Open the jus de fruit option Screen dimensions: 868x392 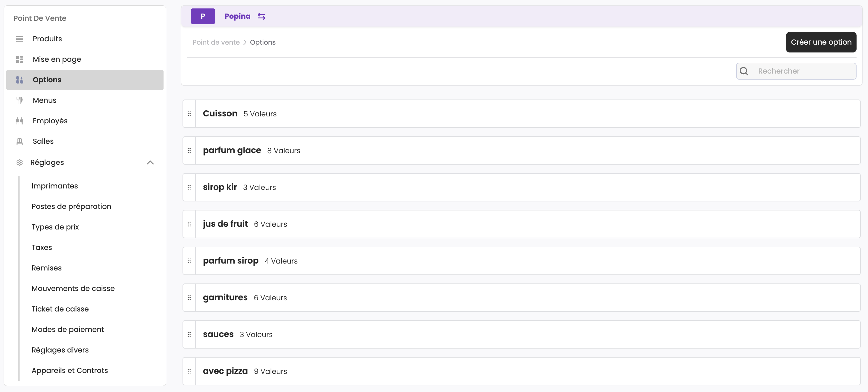pos(225,224)
